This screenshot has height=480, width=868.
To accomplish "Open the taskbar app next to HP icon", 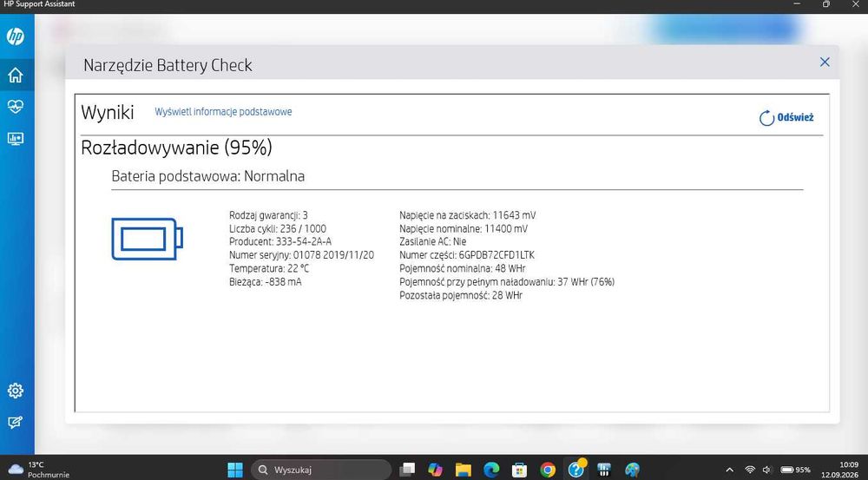I will [604, 470].
